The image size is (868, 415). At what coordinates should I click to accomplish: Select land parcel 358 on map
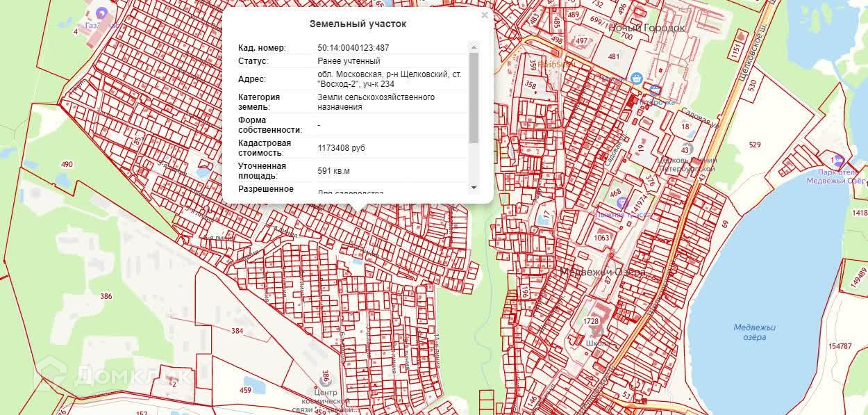point(531,86)
